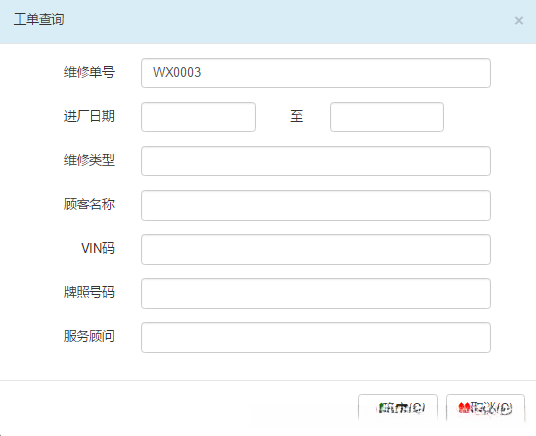
Task: Click into the 牌照号码 input field
Action: click(316, 293)
